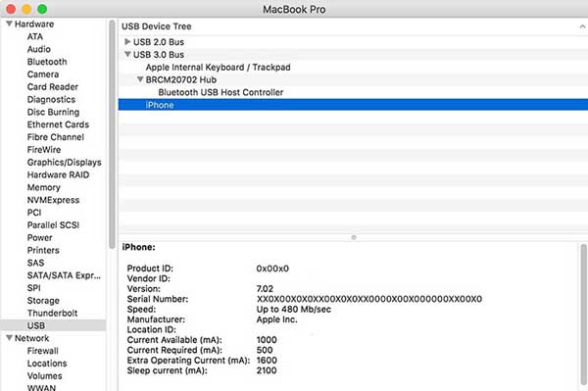Select FireWire in the sidebar
This screenshot has width=588, height=391.
pos(44,150)
